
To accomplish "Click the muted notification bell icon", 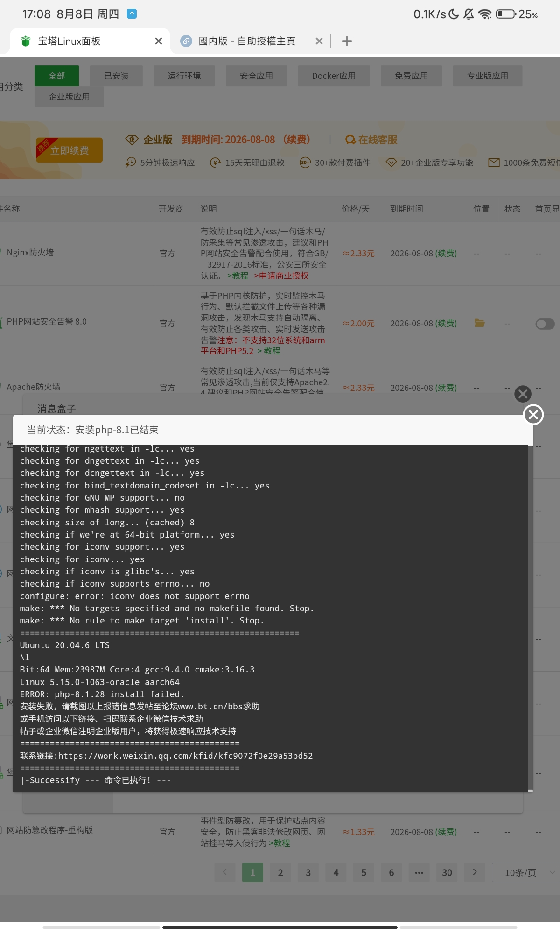I will coord(469,14).
